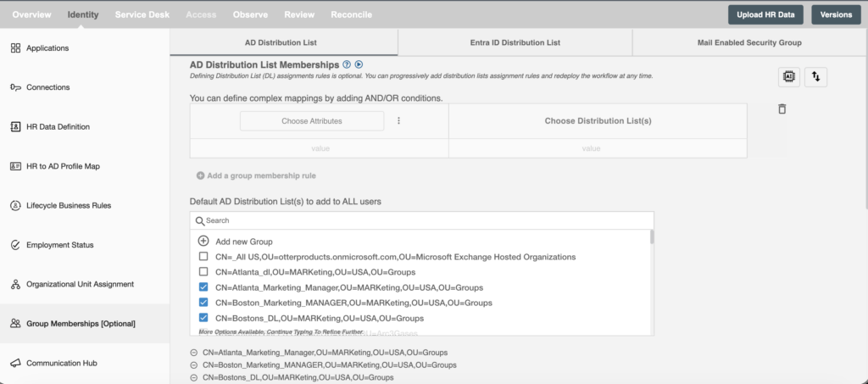Open the Service Desk menu

click(x=142, y=15)
